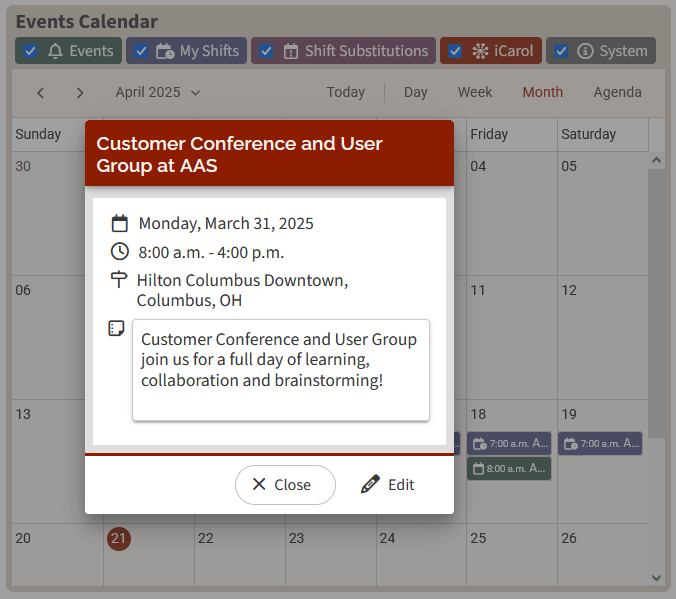Toggle the My Shifts checkbox
This screenshot has width=676, height=599.
(x=141, y=51)
